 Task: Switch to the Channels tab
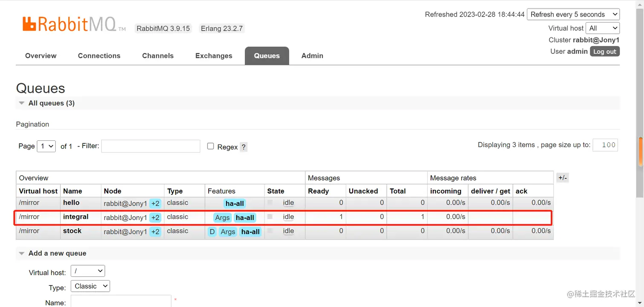coord(158,56)
